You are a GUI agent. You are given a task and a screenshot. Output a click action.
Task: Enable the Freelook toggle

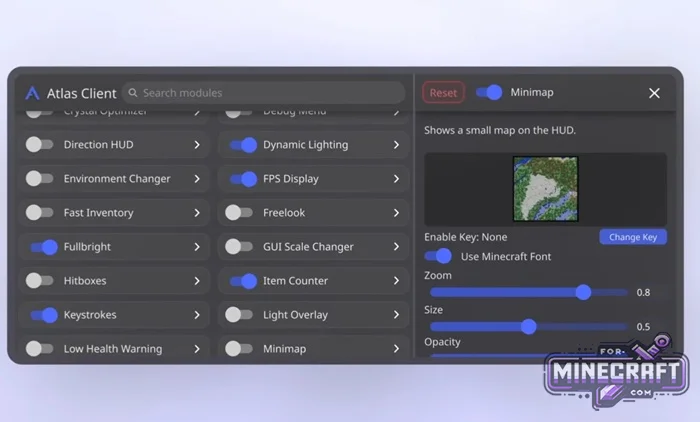click(x=239, y=213)
